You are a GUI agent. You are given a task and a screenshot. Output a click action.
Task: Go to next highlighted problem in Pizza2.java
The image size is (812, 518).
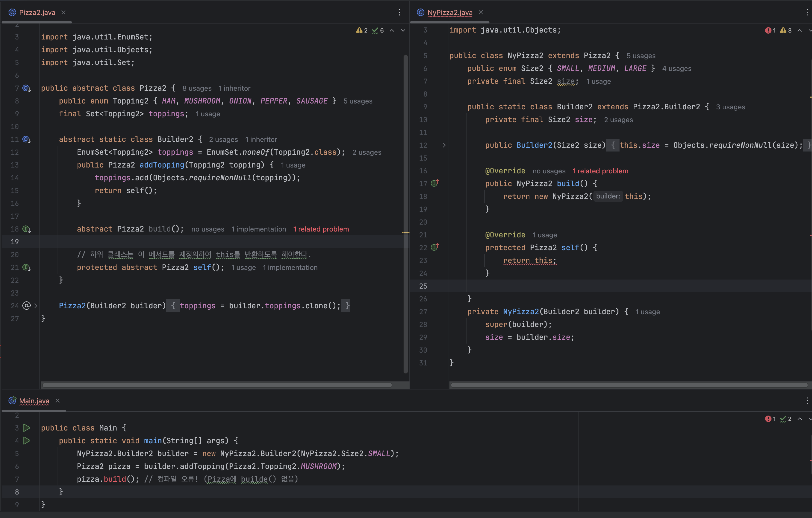pyautogui.click(x=403, y=30)
